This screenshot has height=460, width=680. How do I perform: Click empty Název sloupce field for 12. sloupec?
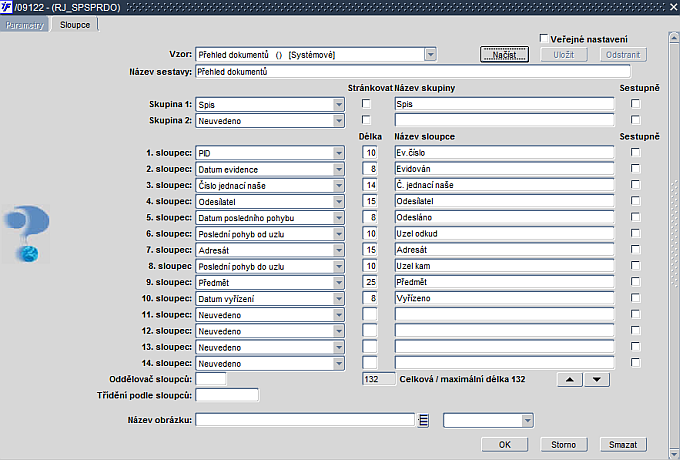tap(504, 330)
